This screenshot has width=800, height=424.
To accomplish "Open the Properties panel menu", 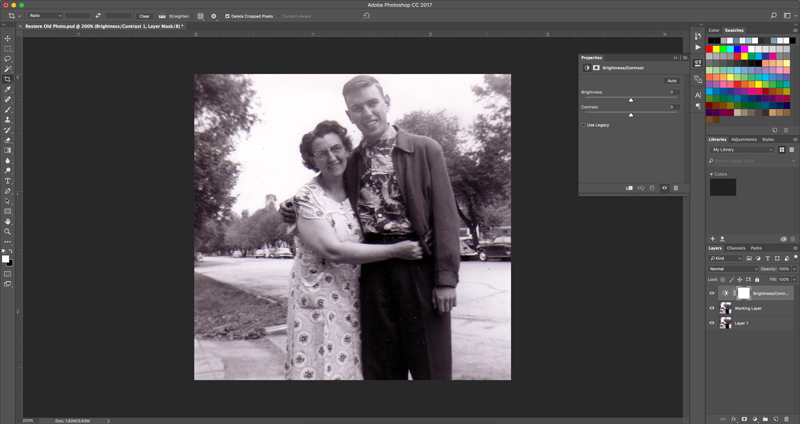I will point(685,58).
